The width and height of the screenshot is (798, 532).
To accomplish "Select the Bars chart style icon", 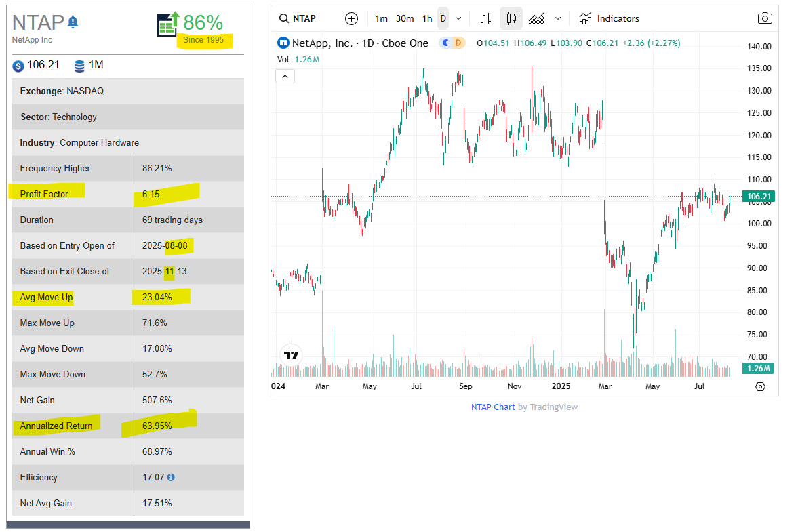I will tap(486, 19).
